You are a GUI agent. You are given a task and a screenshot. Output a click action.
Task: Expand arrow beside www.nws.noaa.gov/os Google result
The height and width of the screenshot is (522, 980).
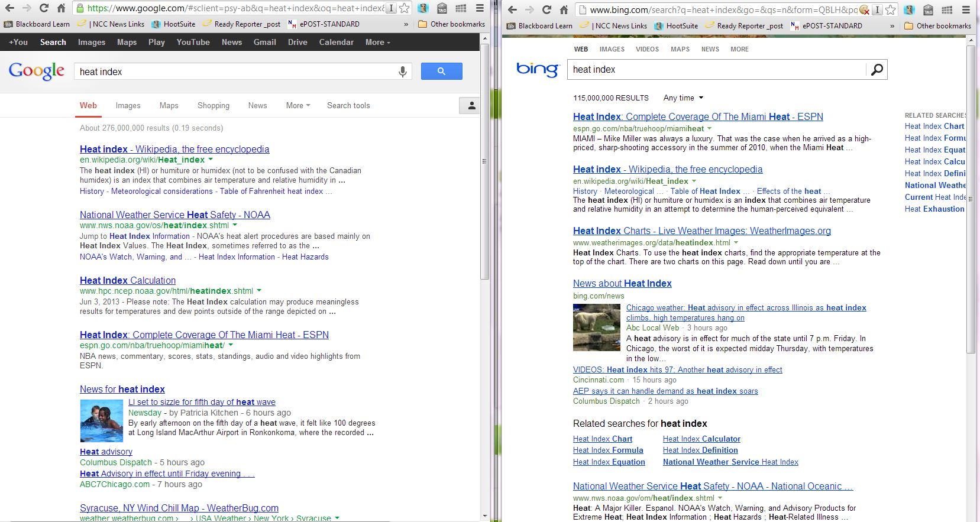pyautogui.click(x=235, y=225)
